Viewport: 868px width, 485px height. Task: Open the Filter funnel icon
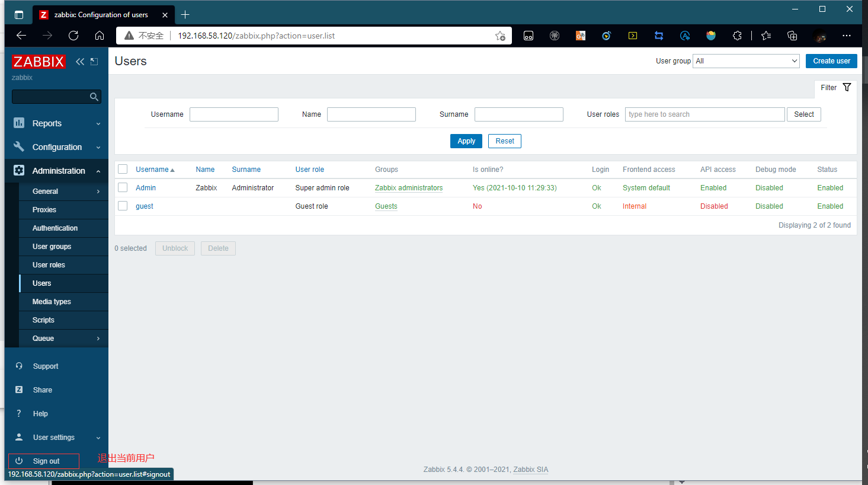click(x=847, y=88)
